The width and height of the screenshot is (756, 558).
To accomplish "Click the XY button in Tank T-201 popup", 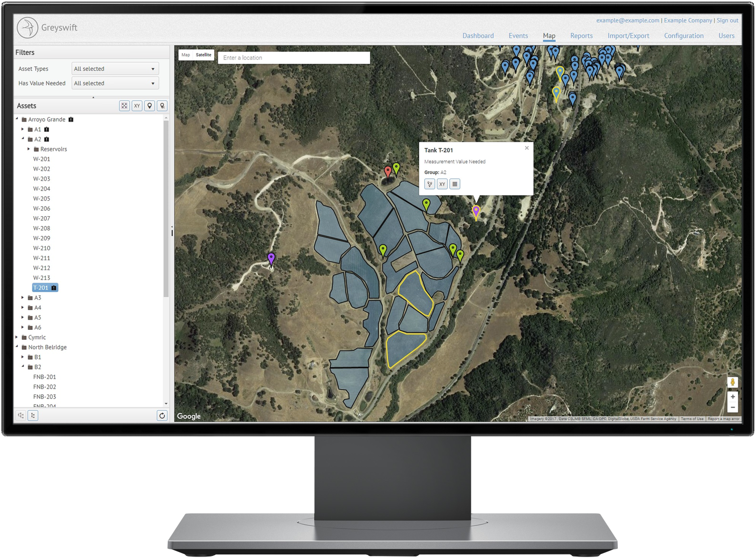I will click(442, 184).
